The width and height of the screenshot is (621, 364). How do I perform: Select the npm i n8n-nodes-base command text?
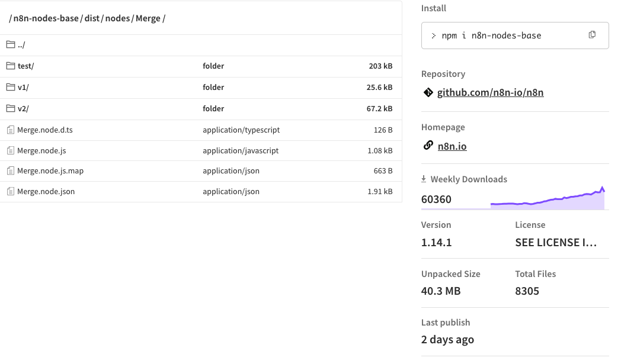point(491,36)
